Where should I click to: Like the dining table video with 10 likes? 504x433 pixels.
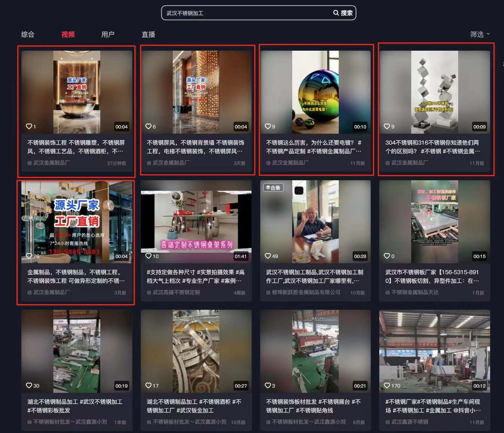click(148, 256)
